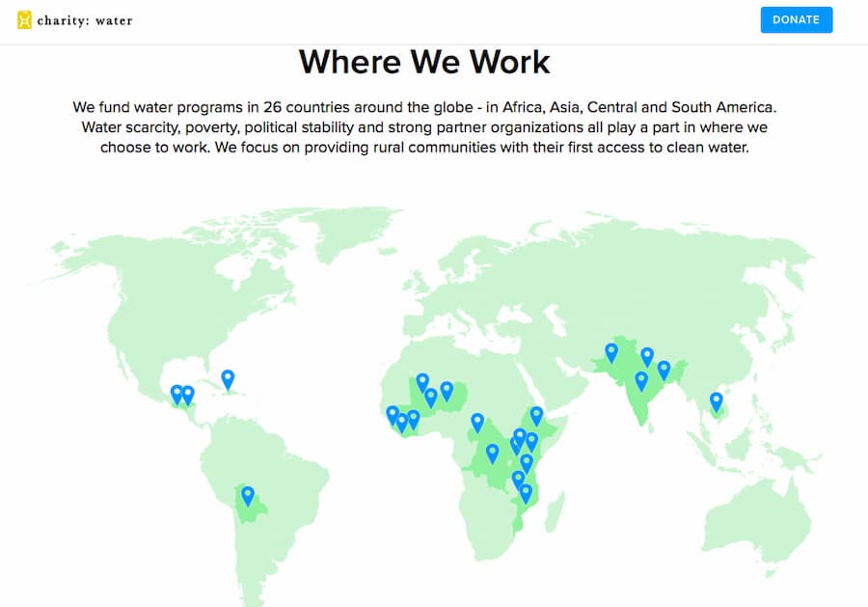Open the charity: water home link
This screenshot has width=868, height=607.
74,20
